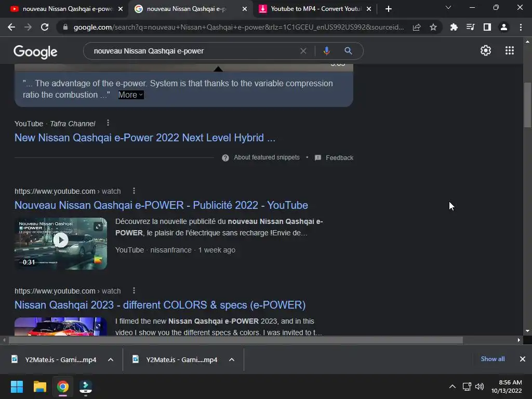
Task: Open the Chrome three-dot menu
Action: (x=521, y=27)
